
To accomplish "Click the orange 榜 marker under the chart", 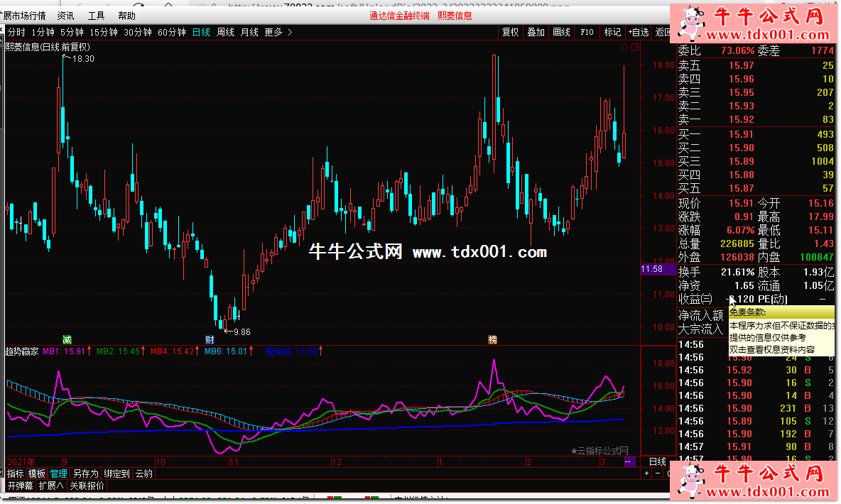I will pos(492,339).
